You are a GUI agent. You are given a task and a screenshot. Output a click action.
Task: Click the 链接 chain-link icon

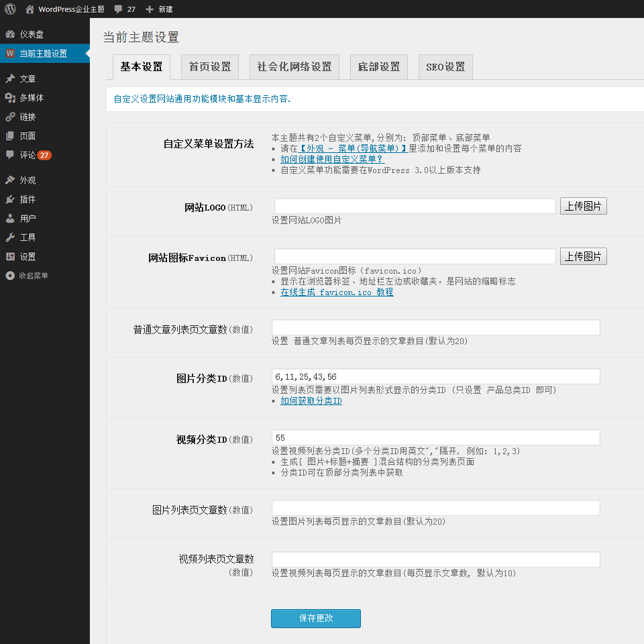click(x=10, y=117)
